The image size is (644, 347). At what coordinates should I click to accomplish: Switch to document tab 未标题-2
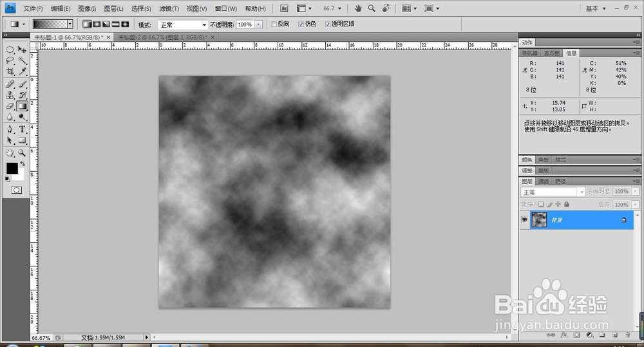click(163, 37)
